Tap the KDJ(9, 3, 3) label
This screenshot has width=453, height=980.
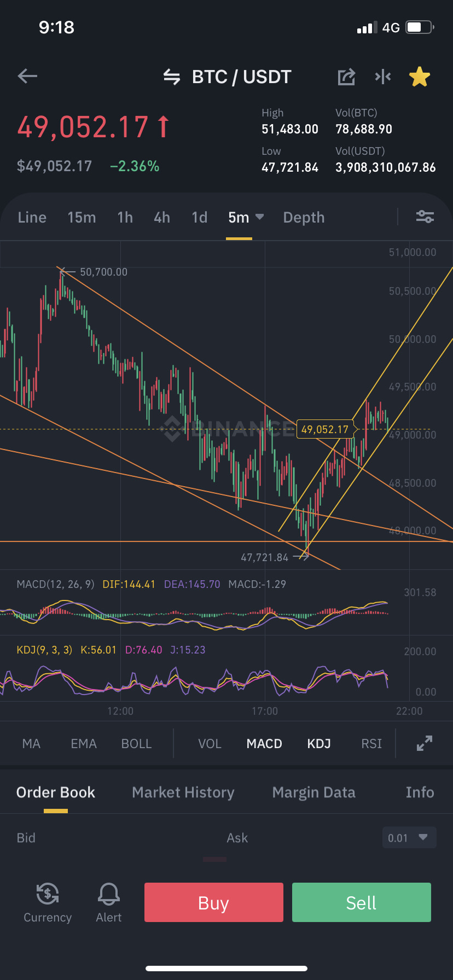(44, 650)
